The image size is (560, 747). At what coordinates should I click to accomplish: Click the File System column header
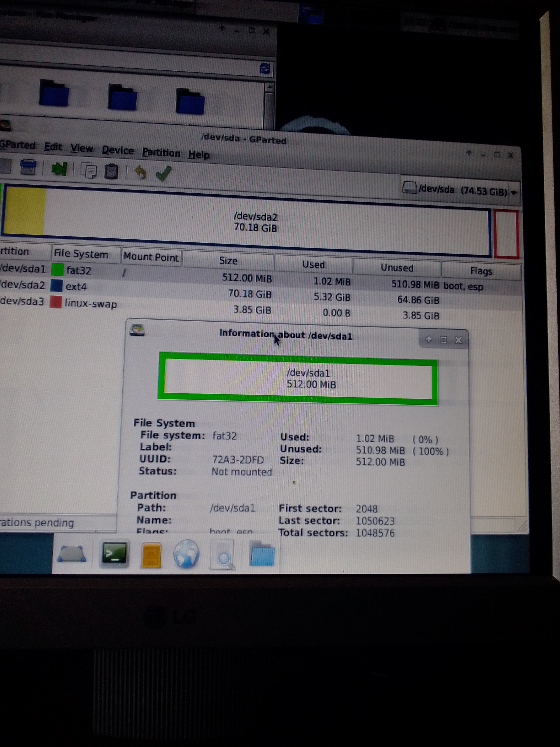pyautogui.click(x=81, y=254)
